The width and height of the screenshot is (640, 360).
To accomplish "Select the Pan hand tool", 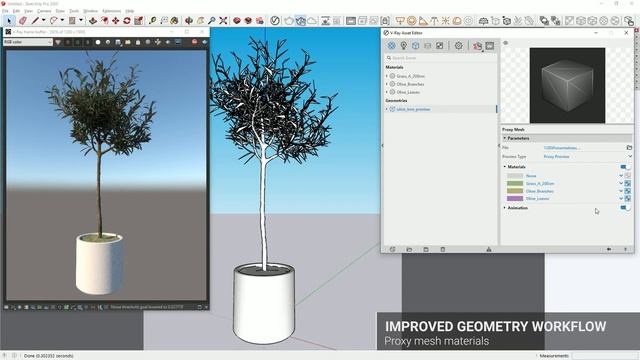I will pyautogui.click(x=200, y=20).
